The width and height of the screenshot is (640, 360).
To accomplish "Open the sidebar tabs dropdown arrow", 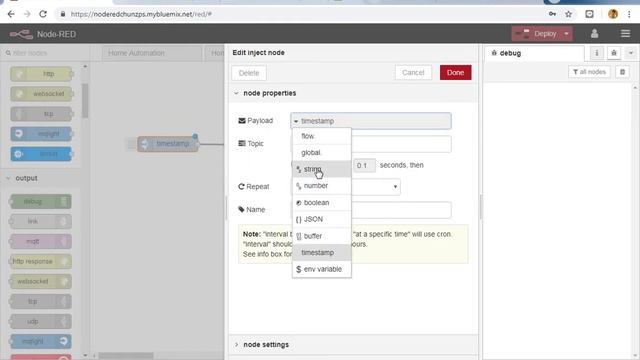I will click(x=631, y=53).
